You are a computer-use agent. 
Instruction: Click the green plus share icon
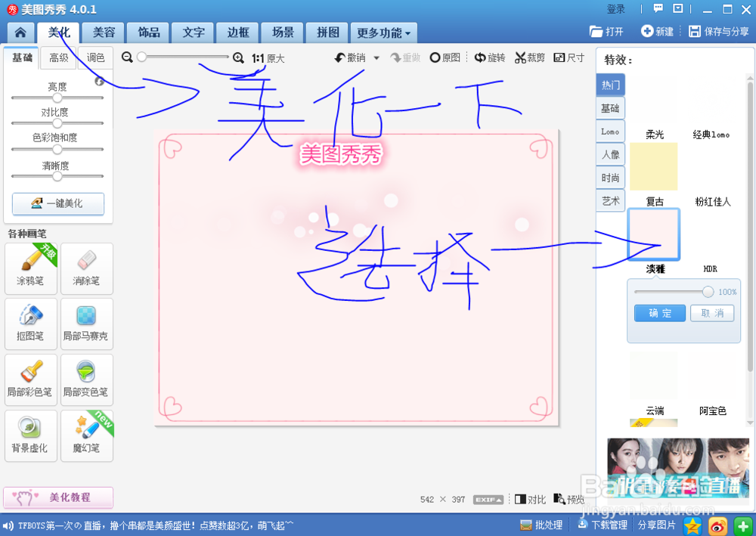click(x=743, y=526)
